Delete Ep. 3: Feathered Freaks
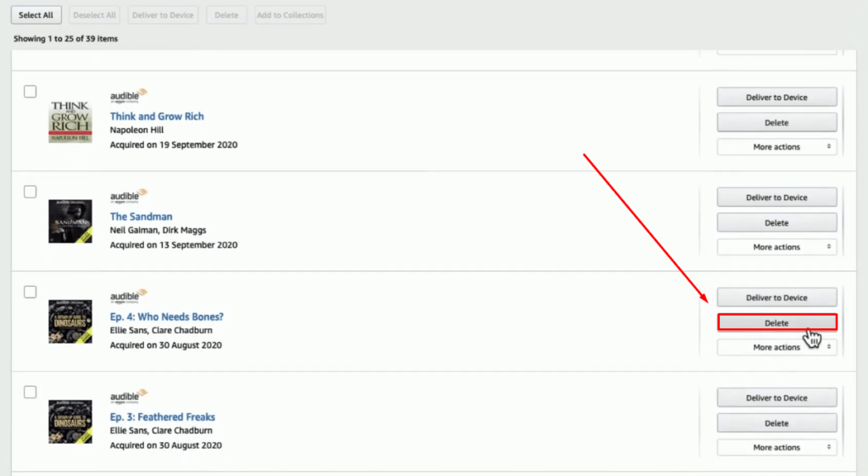 [776, 423]
